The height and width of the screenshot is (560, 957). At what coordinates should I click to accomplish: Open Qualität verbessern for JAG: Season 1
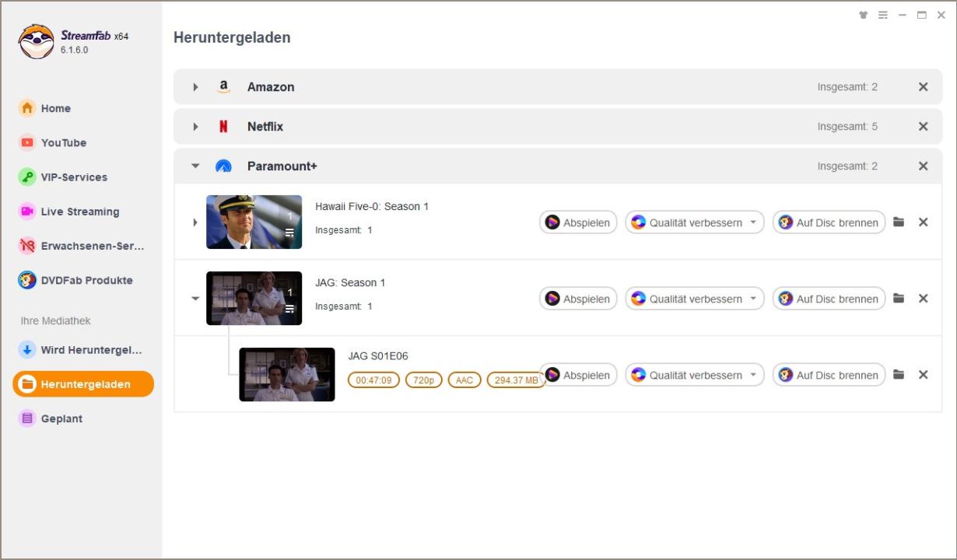(695, 299)
